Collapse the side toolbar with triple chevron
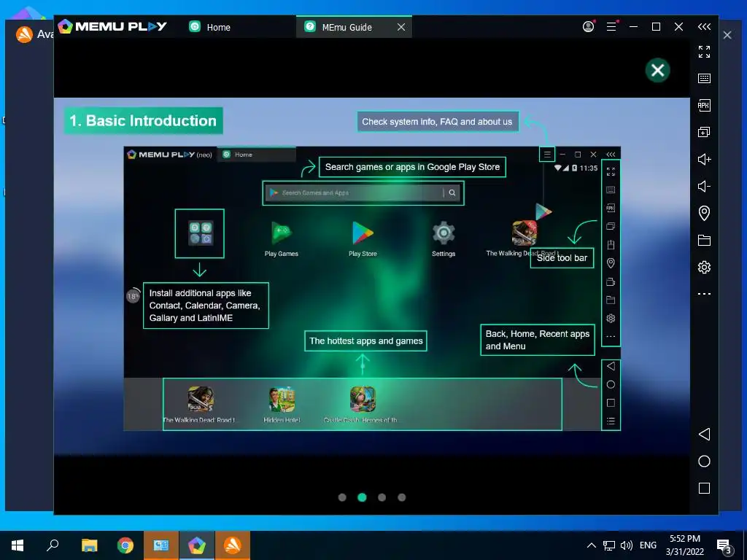This screenshot has height=560, width=747. tap(704, 27)
